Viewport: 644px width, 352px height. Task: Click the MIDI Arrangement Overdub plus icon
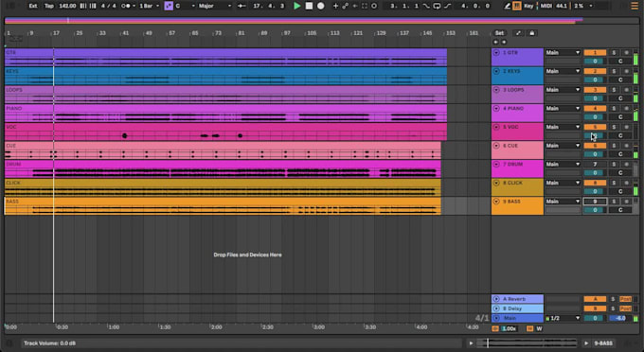pos(335,6)
